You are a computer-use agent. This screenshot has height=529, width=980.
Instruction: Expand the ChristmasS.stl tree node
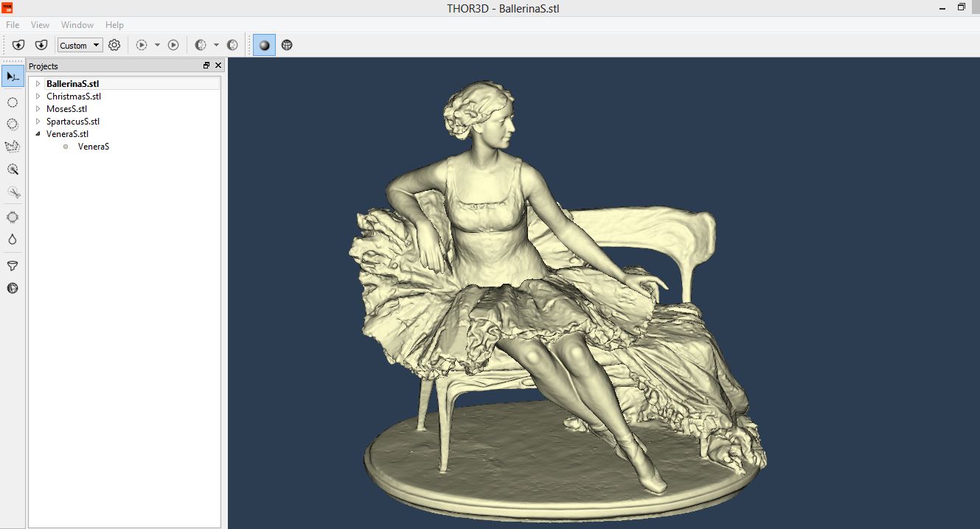pos(38,97)
